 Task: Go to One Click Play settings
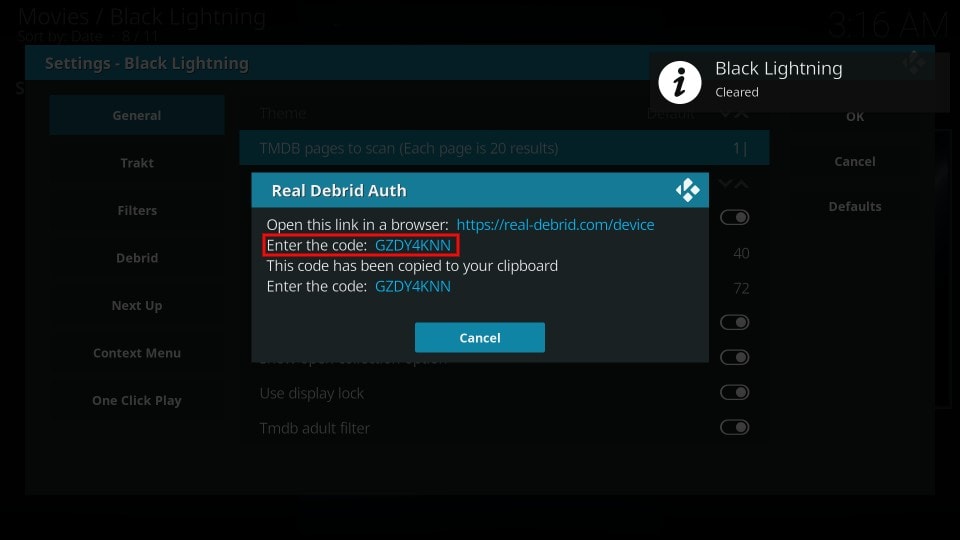137,400
